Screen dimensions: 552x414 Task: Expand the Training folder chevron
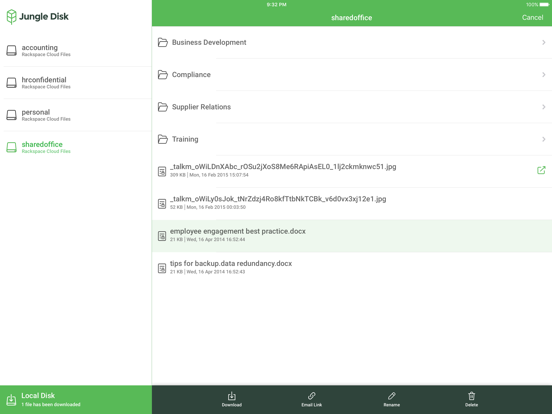544,139
